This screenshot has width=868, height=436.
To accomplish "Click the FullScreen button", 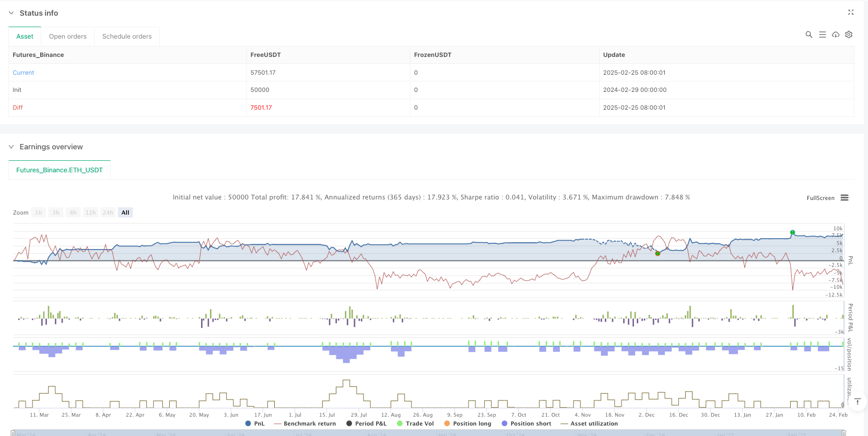I will click(820, 198).
